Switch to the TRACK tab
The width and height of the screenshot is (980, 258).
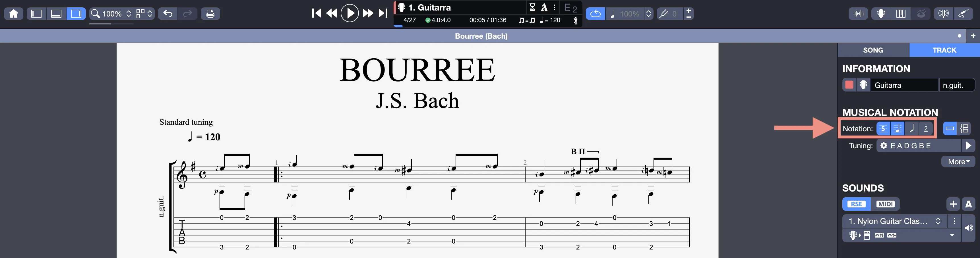[x=944, y=50]
